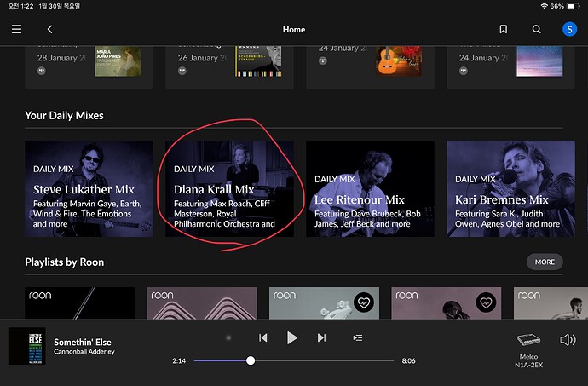Open search with the magnifier icon

tap(537, 29)
